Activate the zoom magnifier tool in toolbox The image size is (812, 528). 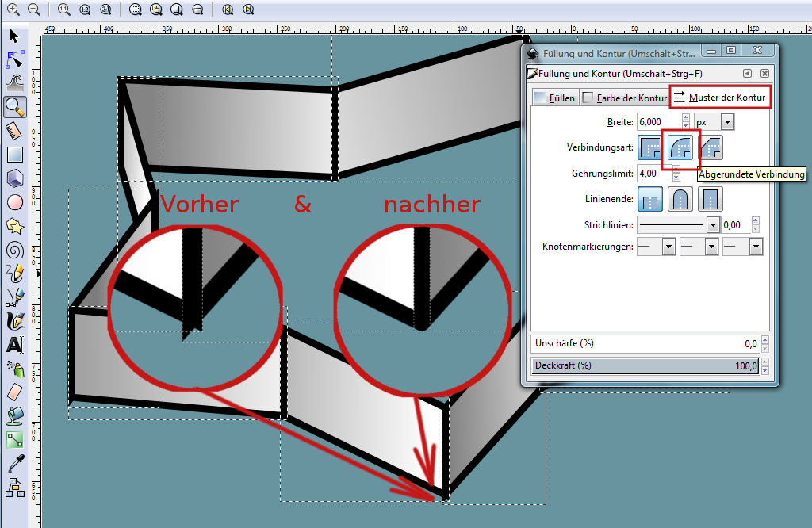tap(15, 107)
